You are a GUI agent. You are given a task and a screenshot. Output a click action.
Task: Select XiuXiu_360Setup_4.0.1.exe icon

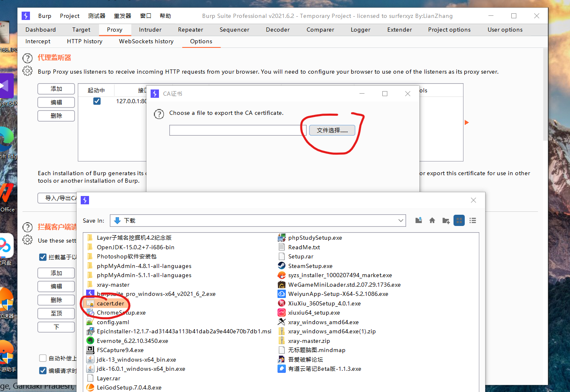282,303
